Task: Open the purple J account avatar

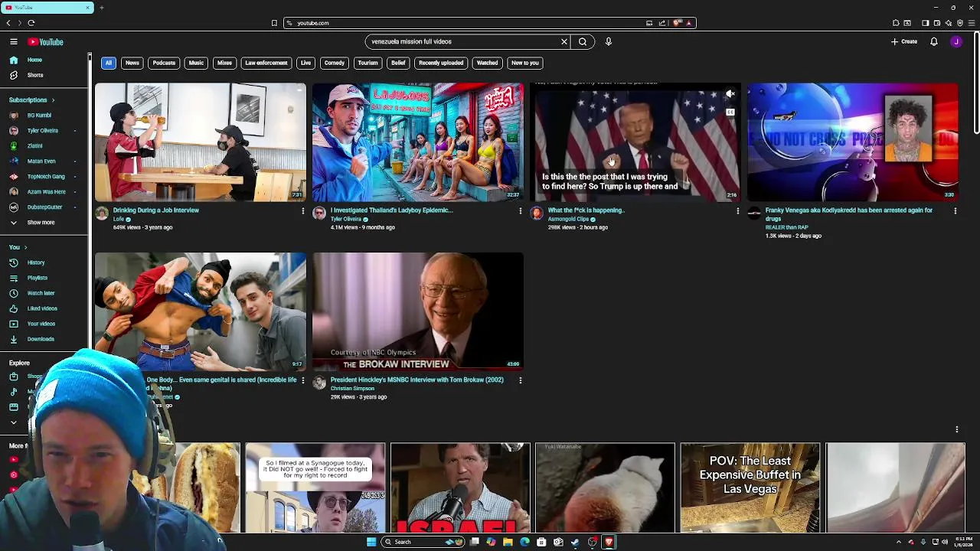Action: coord(956,42)
